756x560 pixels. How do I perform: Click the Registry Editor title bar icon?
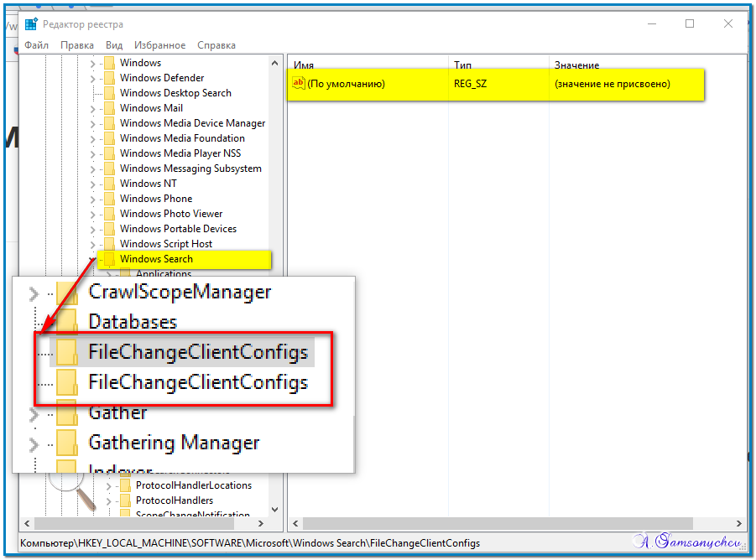pyautogui.click(x=31, y=24)
